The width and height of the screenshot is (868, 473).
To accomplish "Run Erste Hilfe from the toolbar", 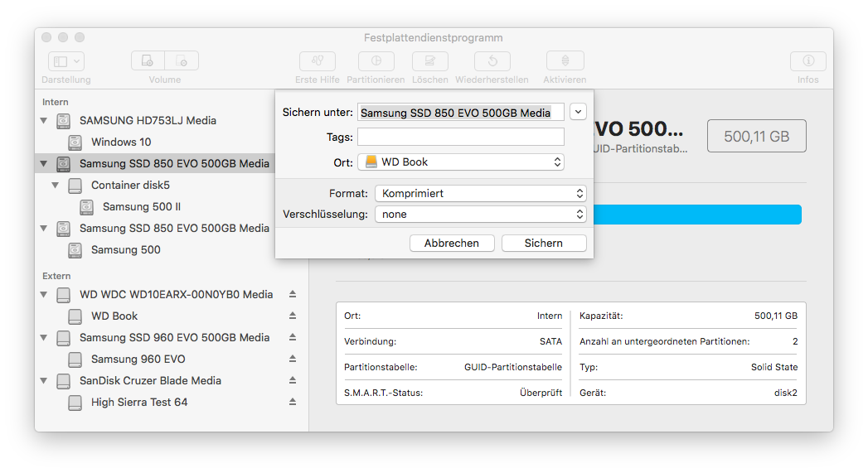I will [318, 60].
